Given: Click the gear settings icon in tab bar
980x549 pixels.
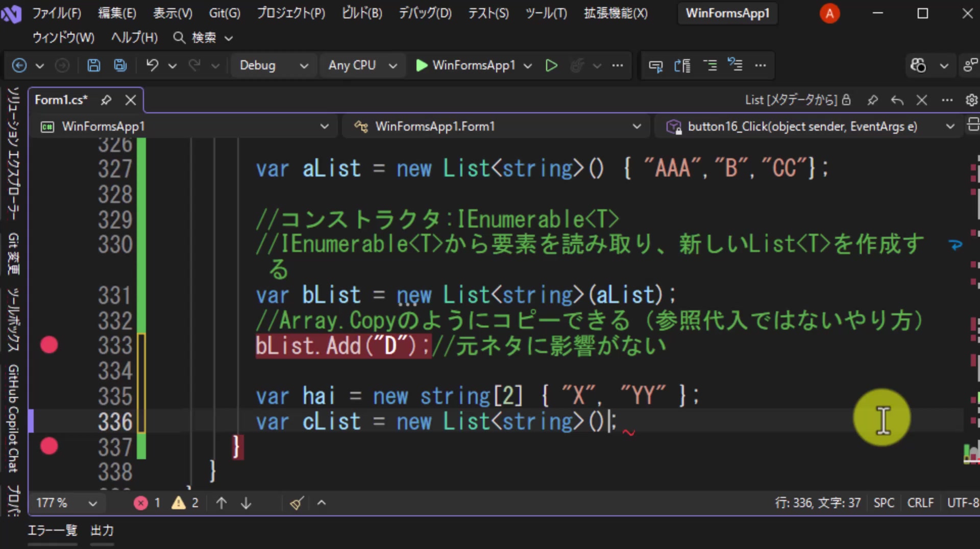Looking at the screenshot, I should [972, 100].
